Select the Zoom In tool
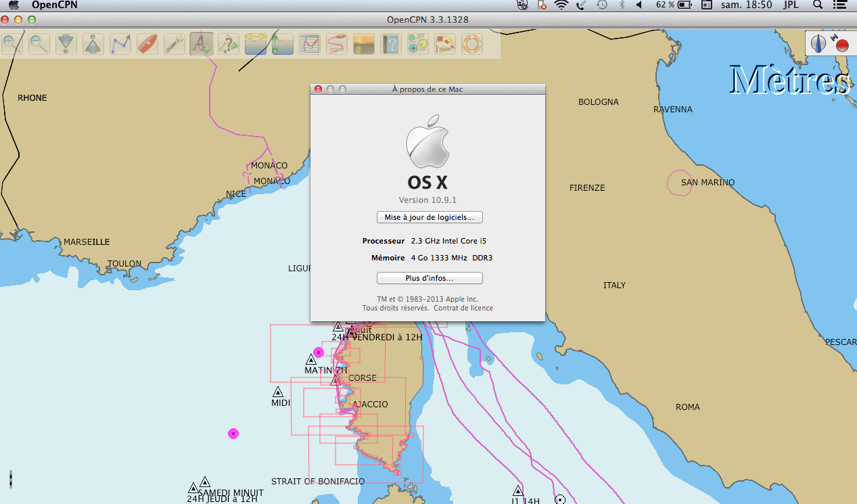This screenshot has width=857, height=504. point(11,45)
